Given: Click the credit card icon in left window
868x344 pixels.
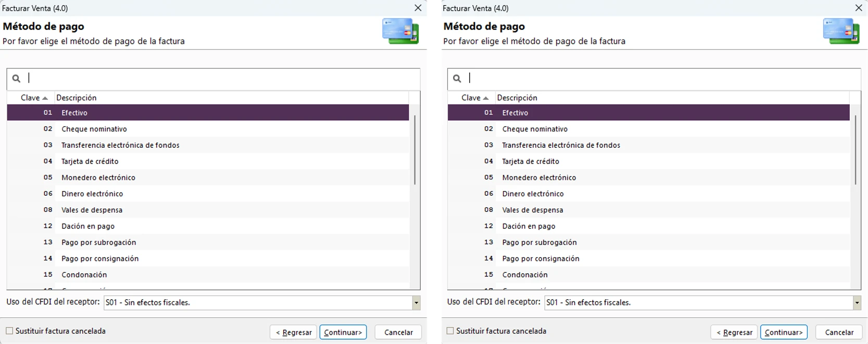Looking at the screenshot, I should [x=400, y=31].
